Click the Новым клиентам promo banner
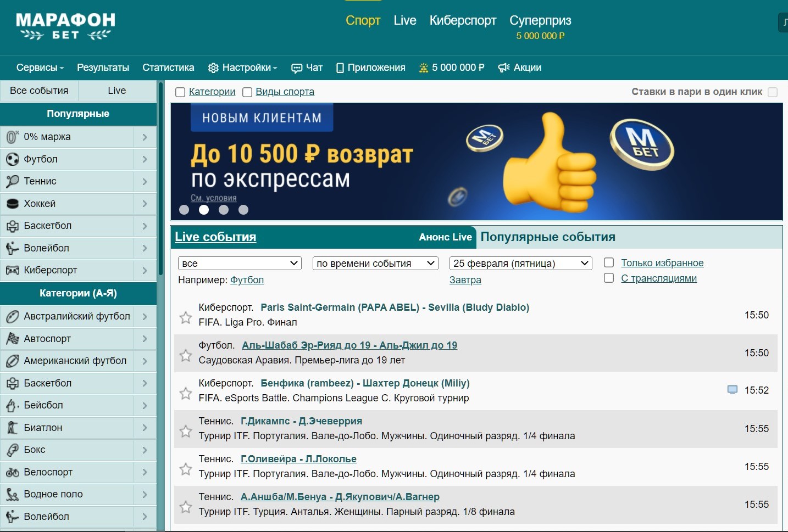This screenshot has height=532, width=788. click(476, 162)
